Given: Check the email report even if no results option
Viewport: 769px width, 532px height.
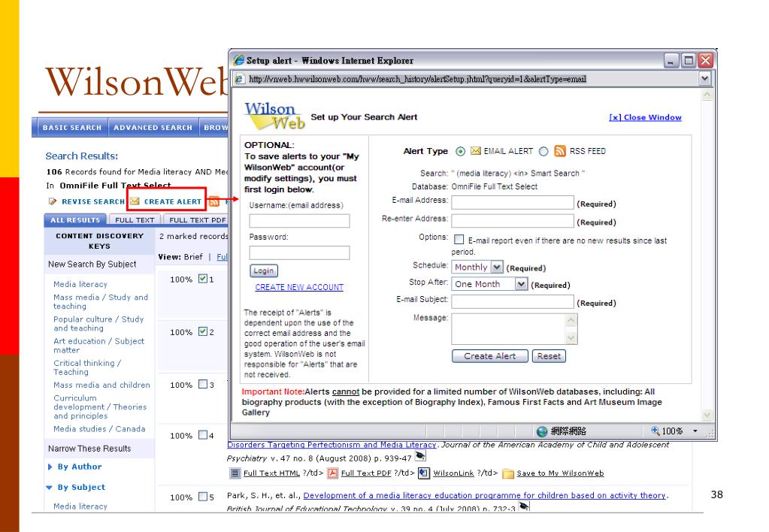Looking at the screenshot, I should [x=459, y=239].
